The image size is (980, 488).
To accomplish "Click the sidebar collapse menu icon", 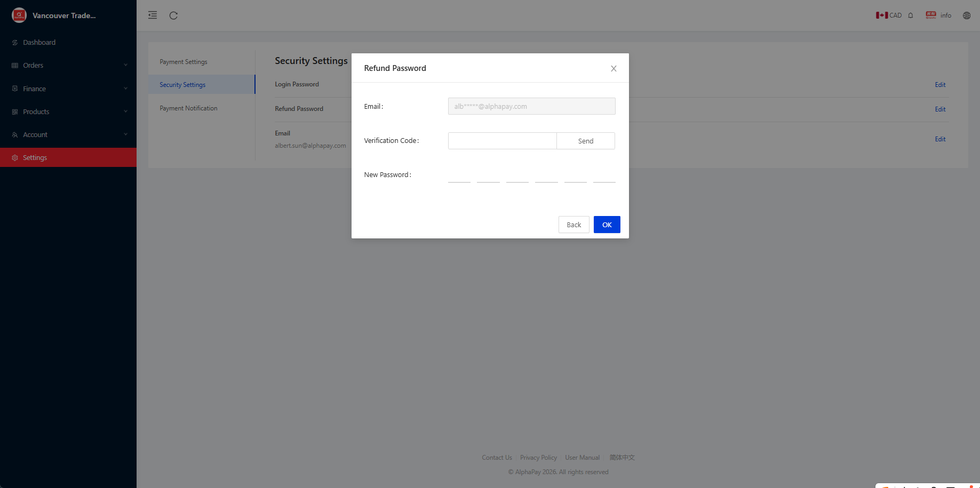I will [153, 15].
